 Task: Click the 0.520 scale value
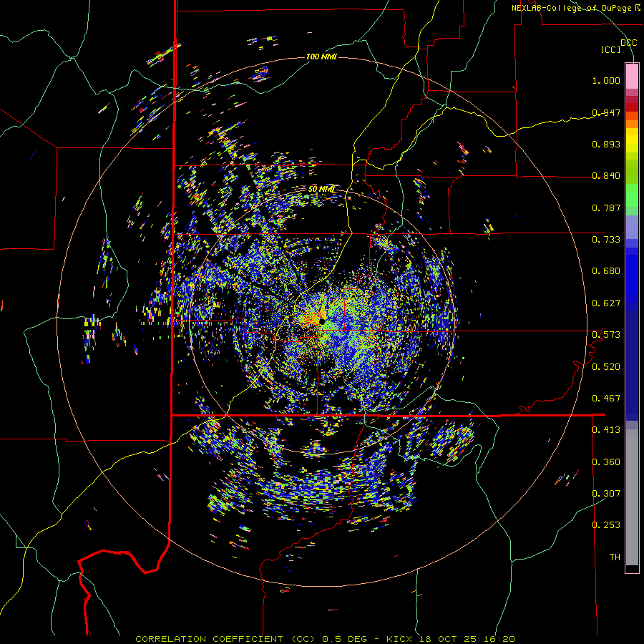606,366
